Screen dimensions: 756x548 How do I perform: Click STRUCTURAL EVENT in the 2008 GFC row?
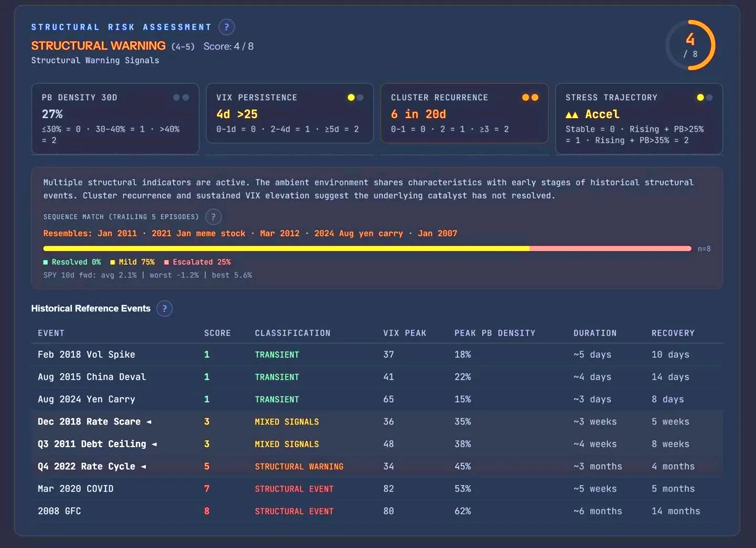tap(294, 511)
